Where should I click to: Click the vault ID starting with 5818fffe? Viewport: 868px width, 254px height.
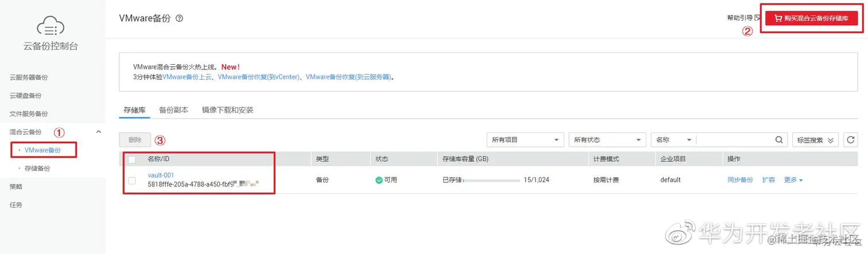(203, 185)
